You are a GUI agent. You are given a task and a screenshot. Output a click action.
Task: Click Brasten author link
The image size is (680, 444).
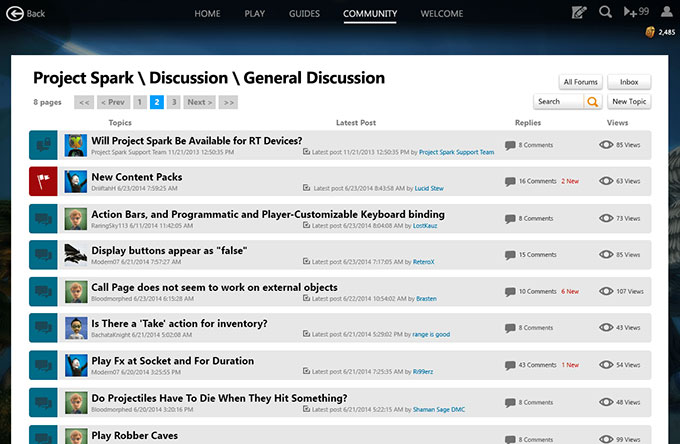pyautogui.click(x=426, y=299)
